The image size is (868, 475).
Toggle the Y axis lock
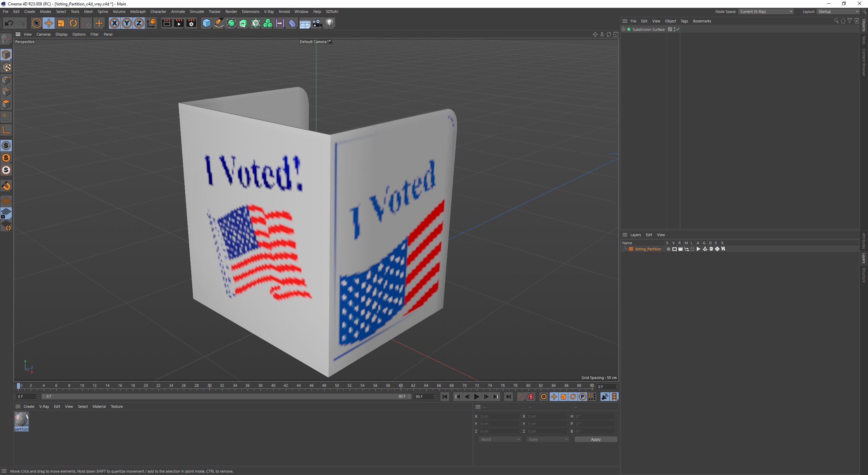[127, 23]
